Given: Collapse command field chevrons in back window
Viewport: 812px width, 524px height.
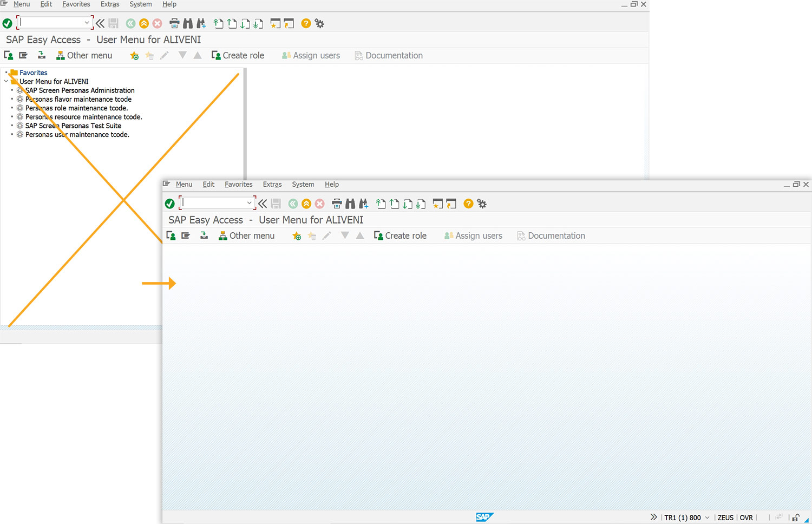Looking at the screenshot, I should [x=100, y=23].
